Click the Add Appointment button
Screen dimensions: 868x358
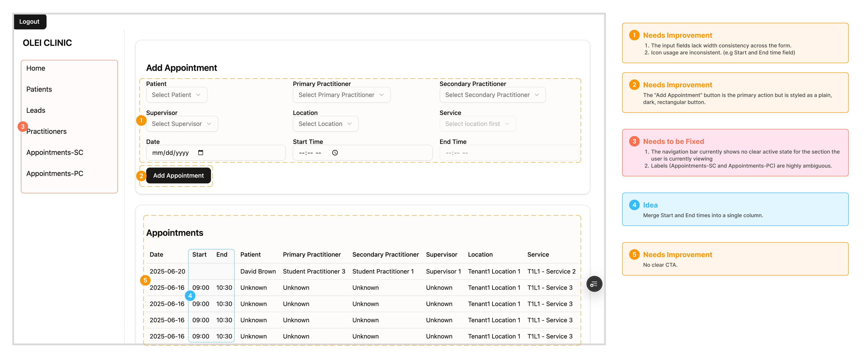click(178, 175)
